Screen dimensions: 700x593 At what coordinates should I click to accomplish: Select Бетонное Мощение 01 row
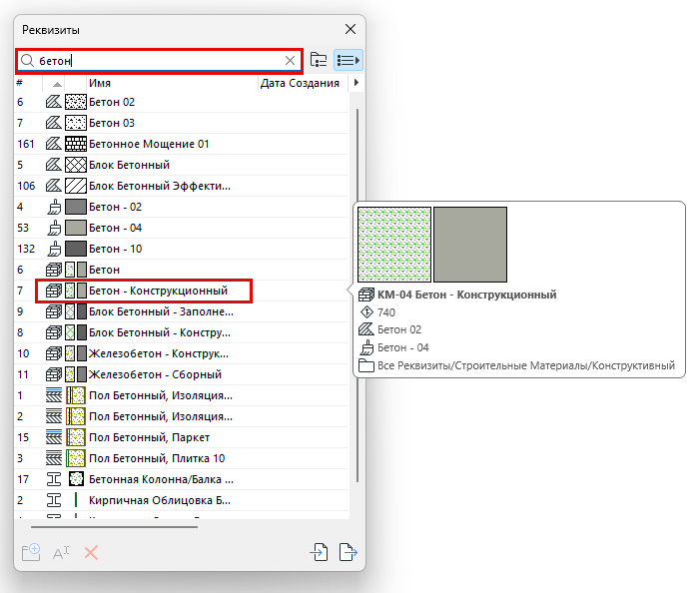tap(182, 144)
